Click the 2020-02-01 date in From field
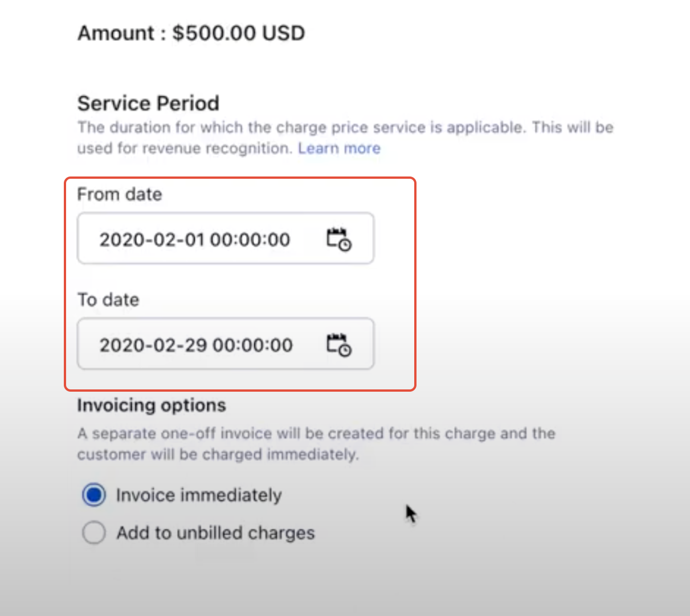The image size is (690, 616). [x=152, y=240]
